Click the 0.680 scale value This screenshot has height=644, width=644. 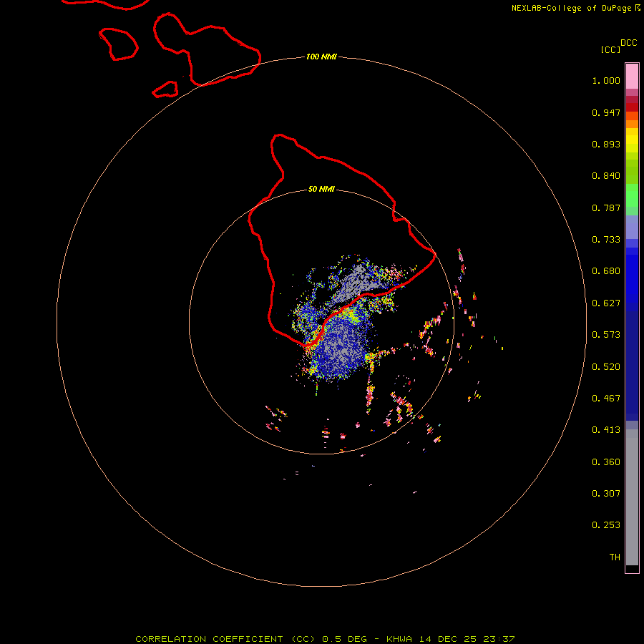coord(606,271)
